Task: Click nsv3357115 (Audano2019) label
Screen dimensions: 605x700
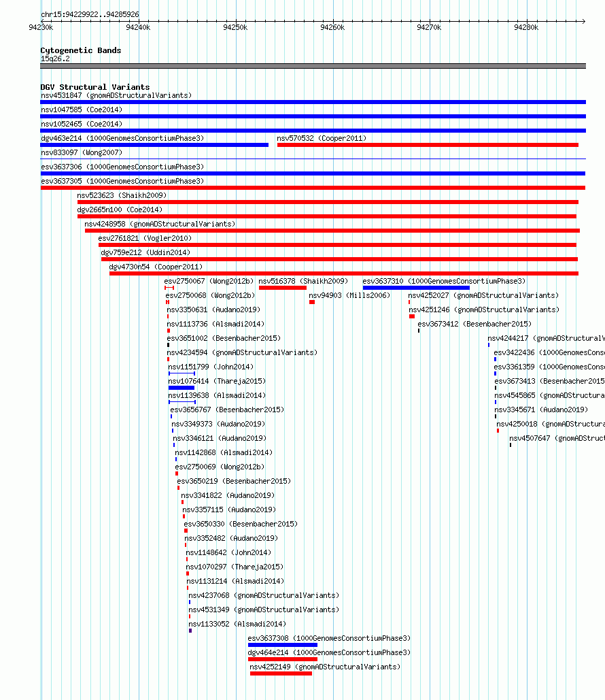Action: pos(229,510)
